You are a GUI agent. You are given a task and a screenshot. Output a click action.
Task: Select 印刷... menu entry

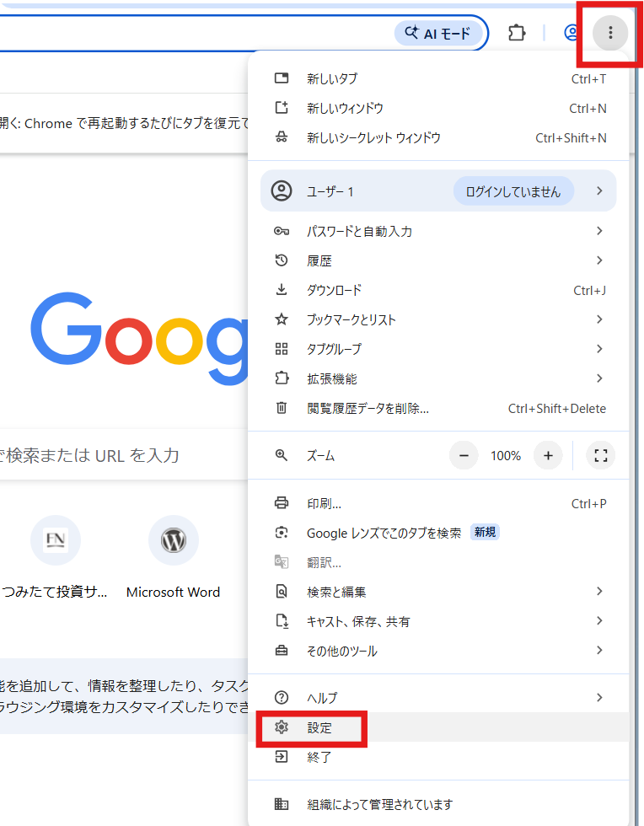click(x=438, y=503)
